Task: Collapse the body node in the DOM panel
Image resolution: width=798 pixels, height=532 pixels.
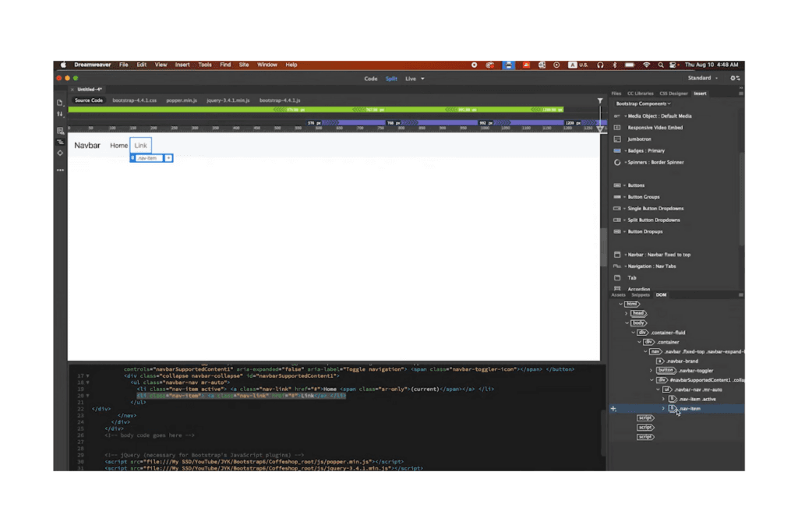Action: click(x=627, y=323)
